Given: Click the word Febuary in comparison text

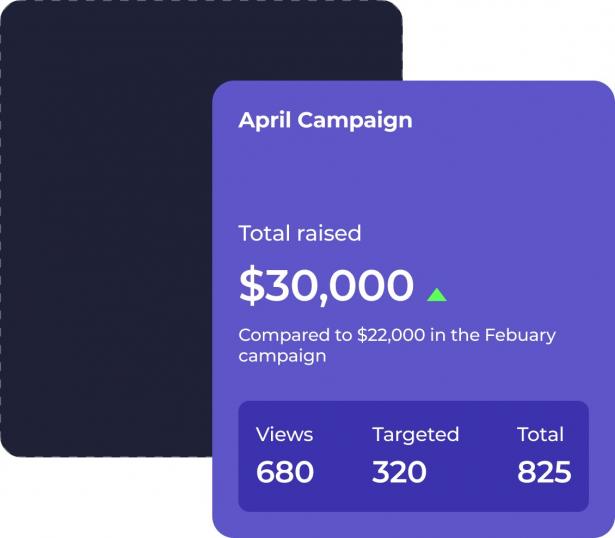Looking at the screenshot, I should point(520,336).
